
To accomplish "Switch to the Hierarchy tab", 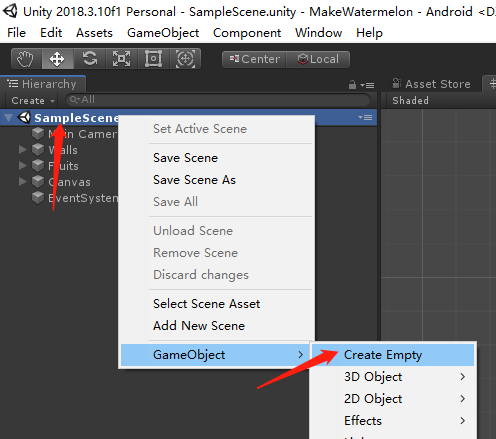I will 43,84.
